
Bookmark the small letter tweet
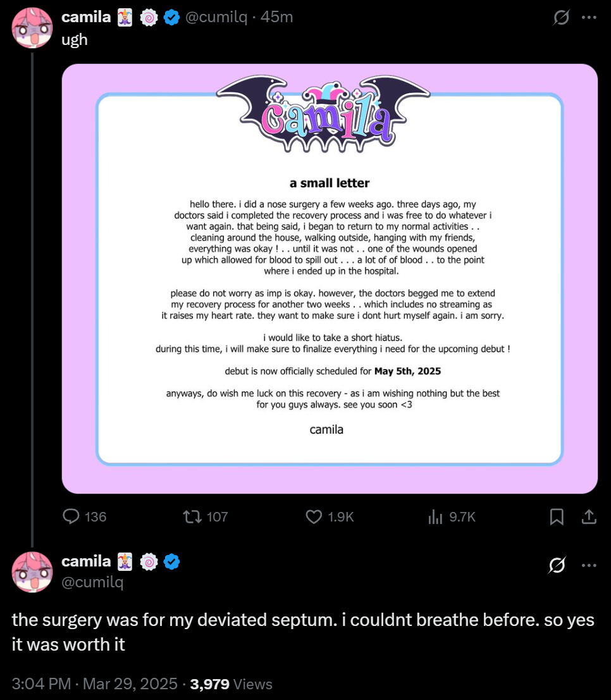click(557, 516)
